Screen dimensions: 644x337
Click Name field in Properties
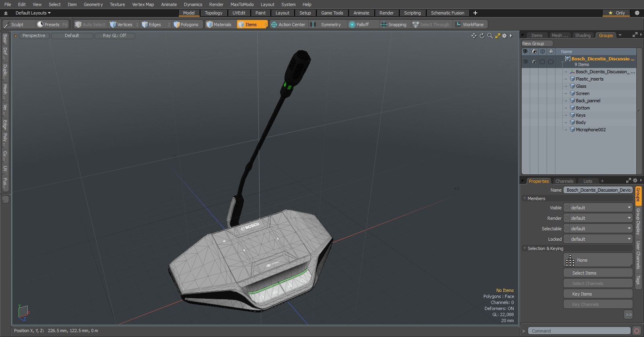pyautogui.click(x=598, y=190)
